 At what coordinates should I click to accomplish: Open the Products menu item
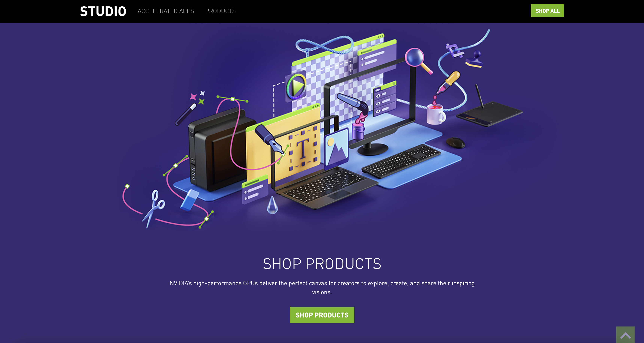pos(220,11)
